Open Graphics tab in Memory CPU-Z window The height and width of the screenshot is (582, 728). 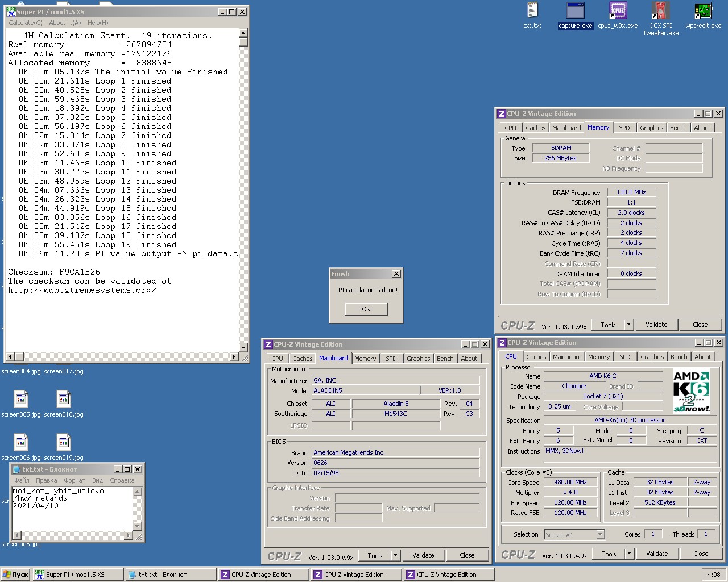[651, 128]
